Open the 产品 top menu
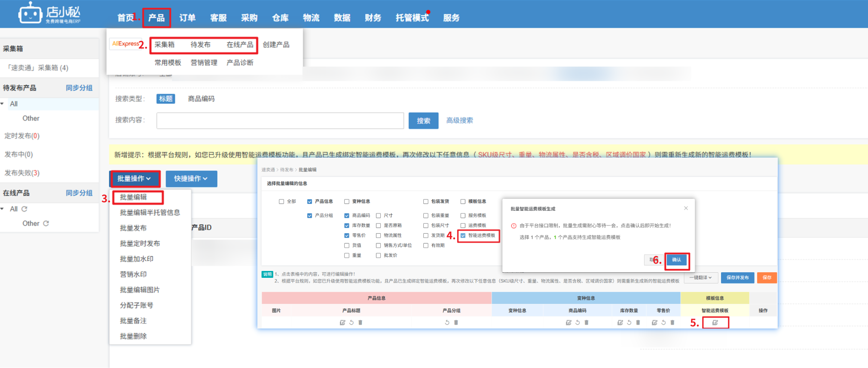Viewport: 868px width, 368px height. pyautogui.click(x=156, y=18)
